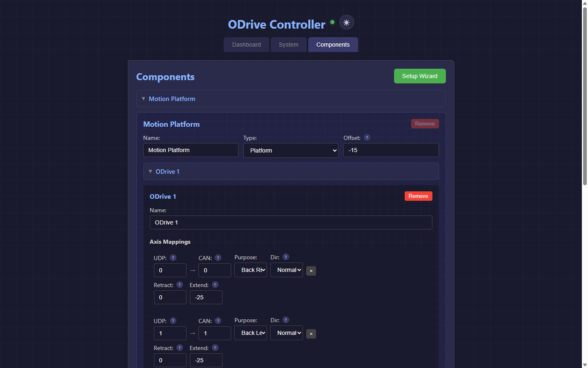Edit UDP field of first axis
This screenshot has height=368, width=588.
[x=170, y=270]
